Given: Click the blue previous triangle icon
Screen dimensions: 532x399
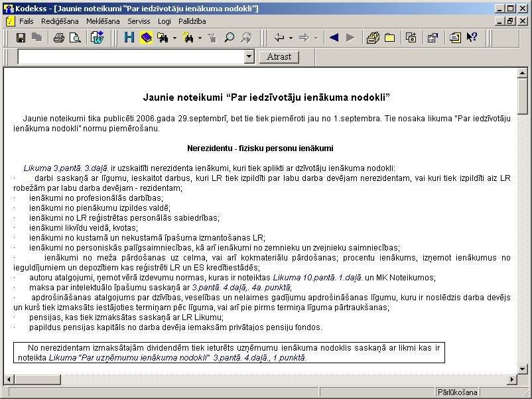Looking at the screenshot, I should (334, 38).
